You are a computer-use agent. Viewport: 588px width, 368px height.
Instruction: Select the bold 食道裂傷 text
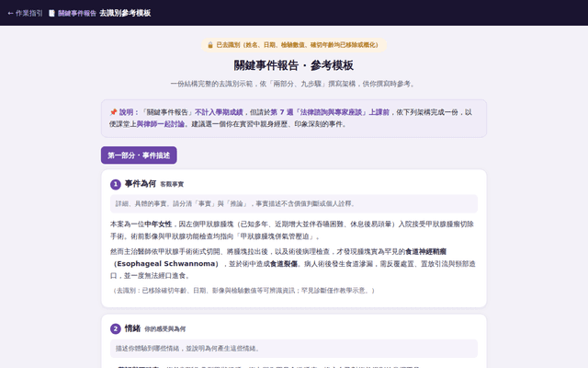click(x=284, y=264)
